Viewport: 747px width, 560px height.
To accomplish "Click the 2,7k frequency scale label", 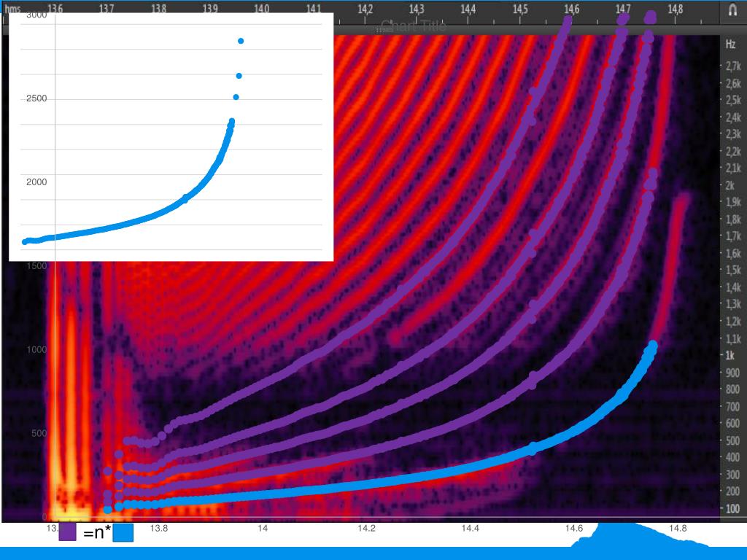I will [x=732, y=66].
